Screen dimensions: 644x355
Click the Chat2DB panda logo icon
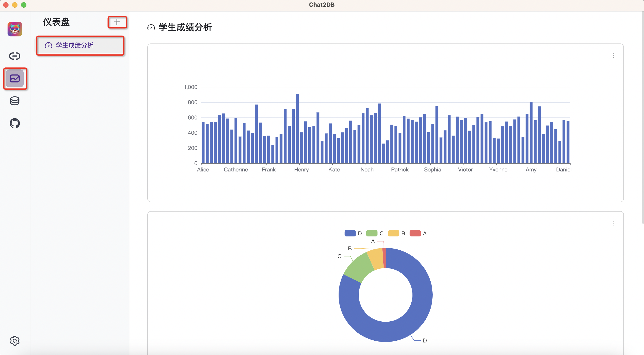coord(15,29)
